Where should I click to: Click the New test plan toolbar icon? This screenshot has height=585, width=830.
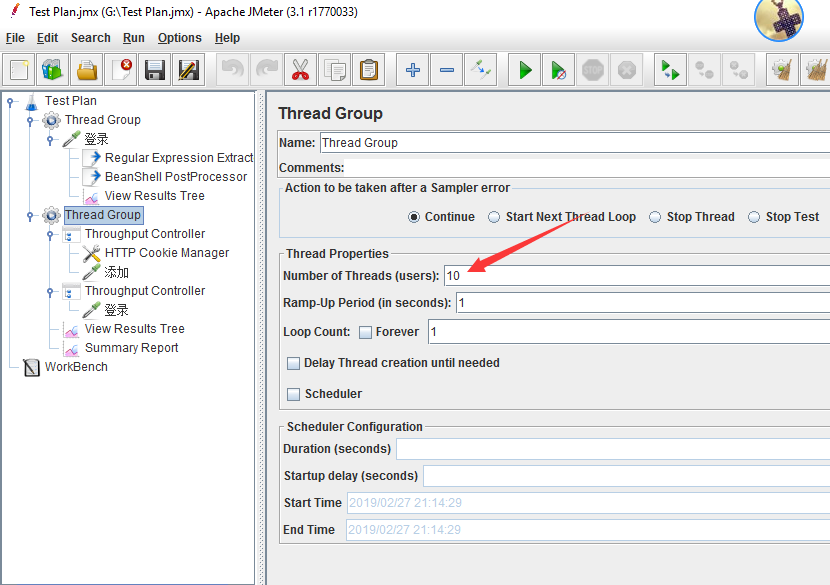19,70
